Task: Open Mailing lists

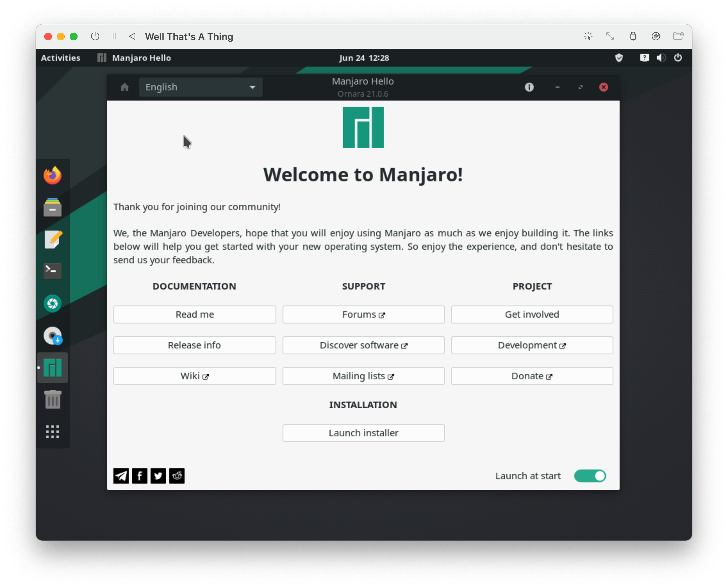Action: [x=364, y=376]
